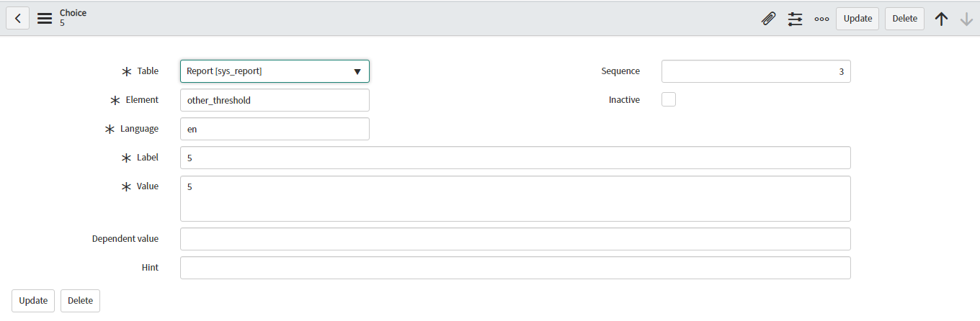Screen dimensions: 980x321
Task: Focus the Dependent value field
Action: pyautogui.click(x=515, y=239)
